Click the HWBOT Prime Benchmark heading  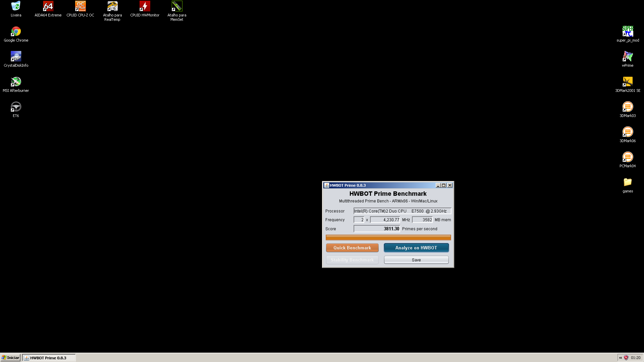point(388,194)
